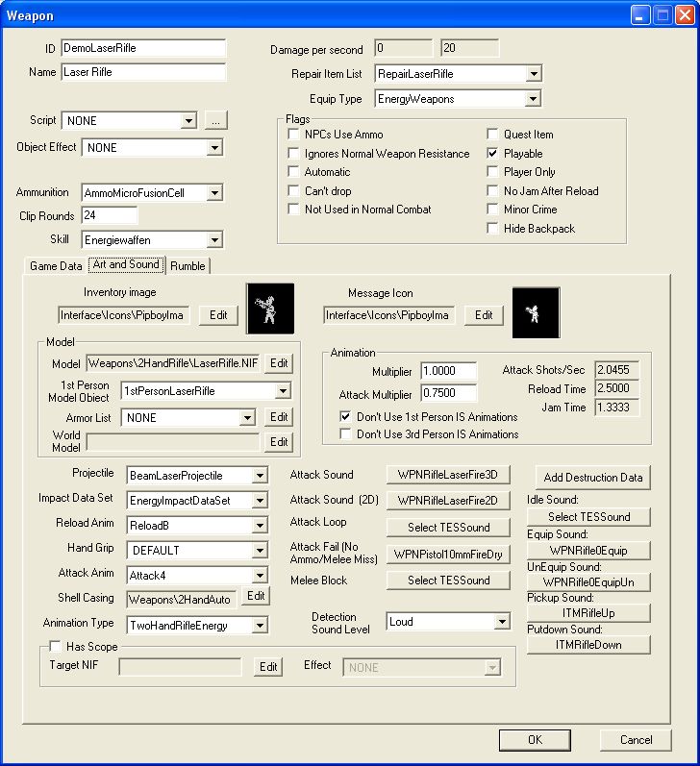Click the ITMRifleDown putdown sound button
The image size is (700, 766).
coord(588,645)
